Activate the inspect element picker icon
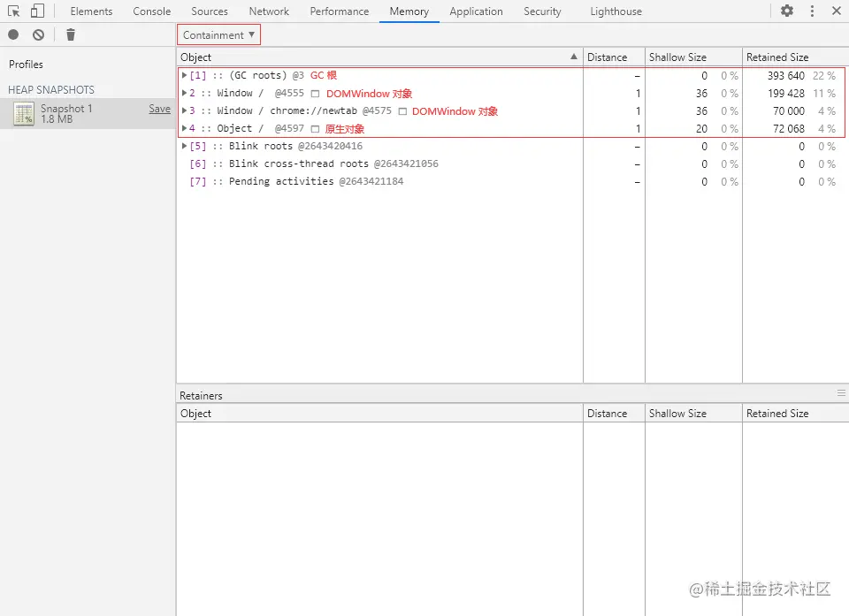This screenshot has height=616, width=849. coord(13,11)
